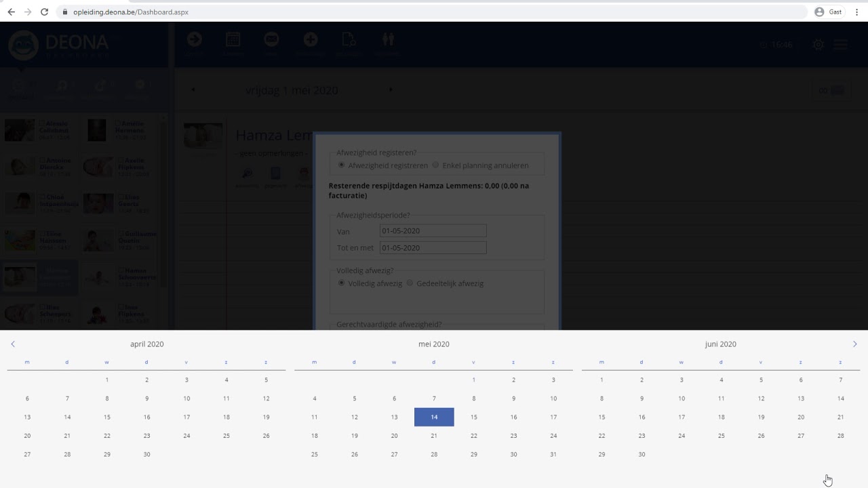Pick 15 in april 2020
868x488 pixels.
coord(106,417)
